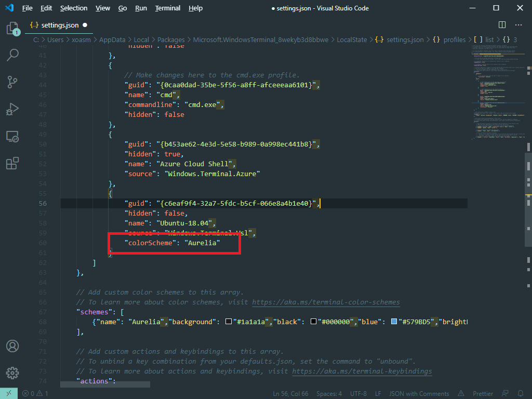The height and width of the screenshot is (399, 532).
Task: Open the Remote Explorer view
Action: click(x=12, y=137)
